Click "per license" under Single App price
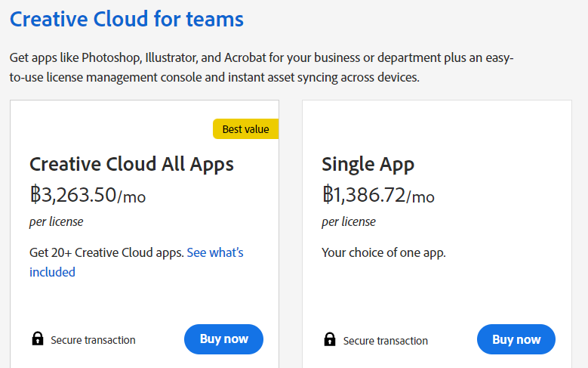The image size is (588, 368). 349,222
